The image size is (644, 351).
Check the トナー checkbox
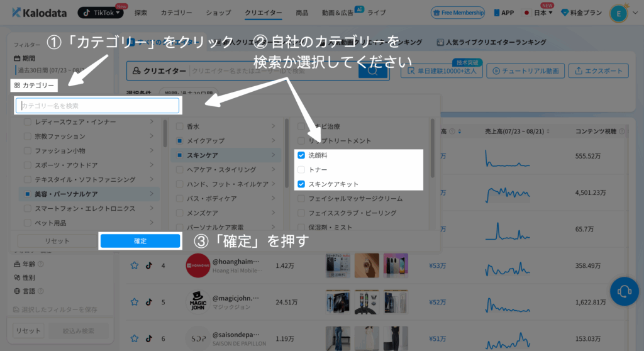click(301, 169)
